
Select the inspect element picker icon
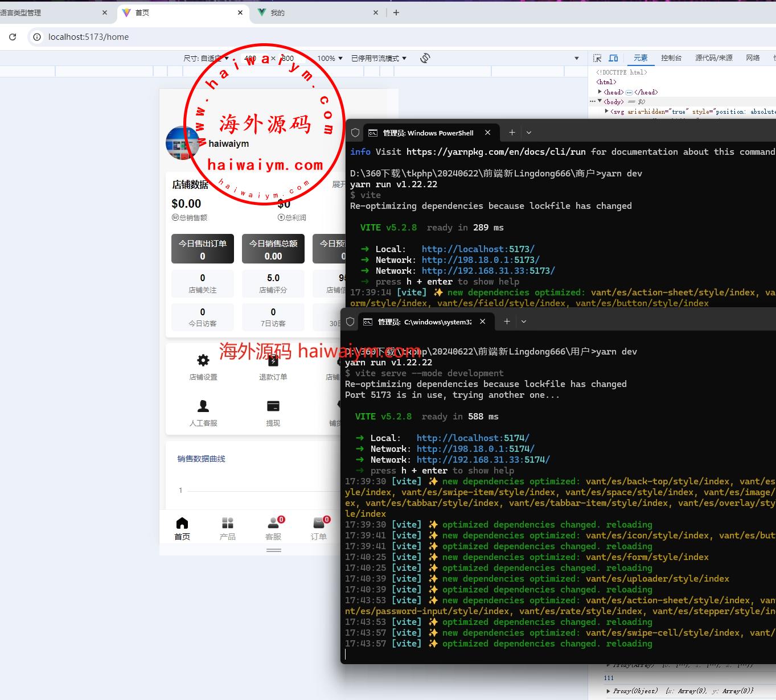[597, 58]
